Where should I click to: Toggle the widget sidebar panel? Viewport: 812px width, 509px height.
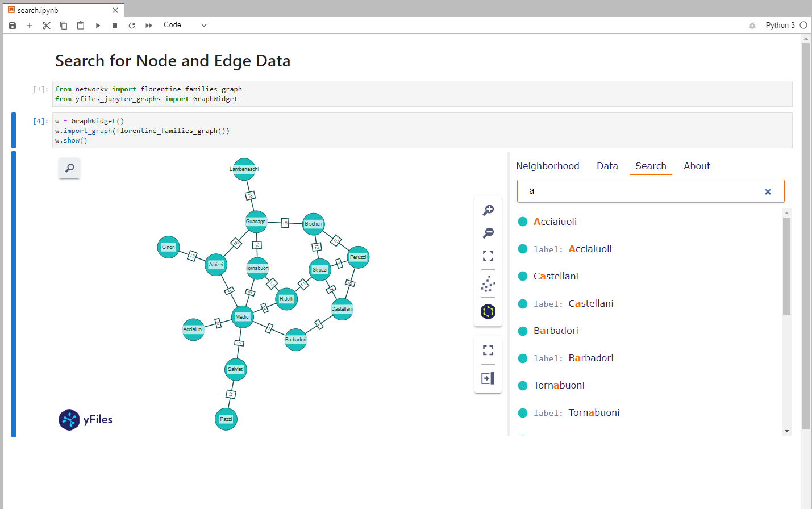click(488, 378)
